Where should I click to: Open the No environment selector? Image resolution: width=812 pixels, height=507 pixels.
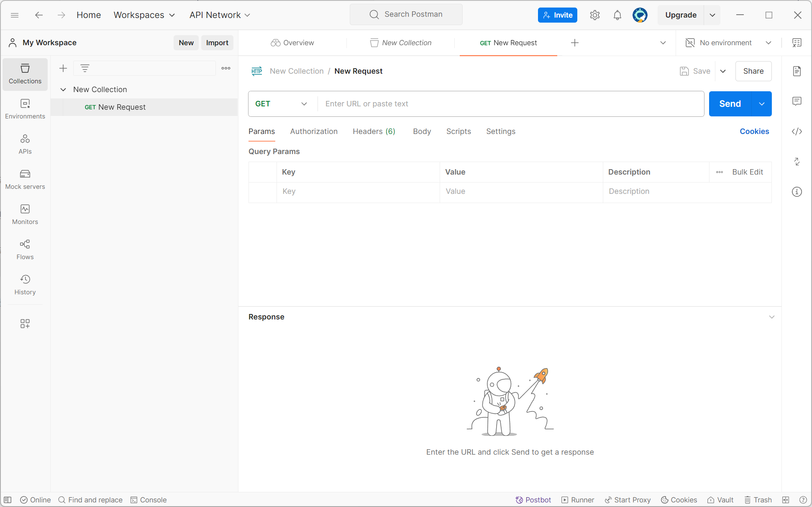tap(728, 43)
